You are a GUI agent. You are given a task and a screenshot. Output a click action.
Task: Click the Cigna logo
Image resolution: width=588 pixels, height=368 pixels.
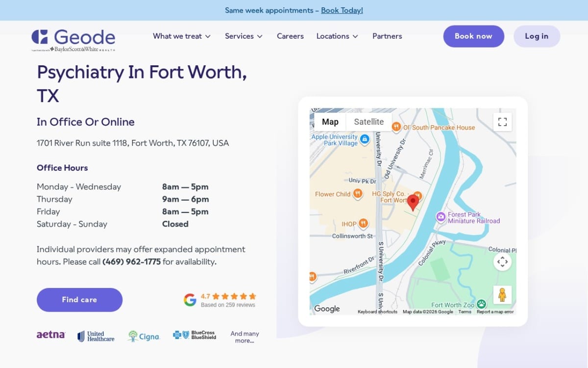click(x=144, y=336)
